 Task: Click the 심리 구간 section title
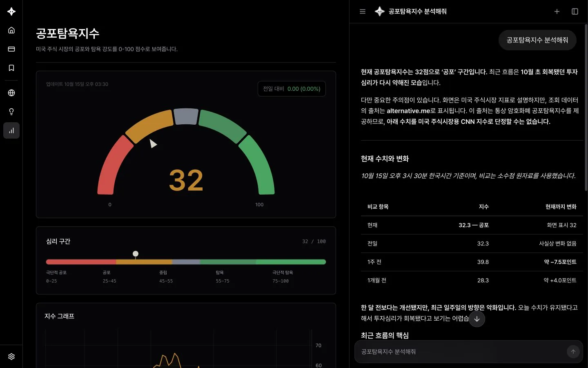click(x=58, y=241)
